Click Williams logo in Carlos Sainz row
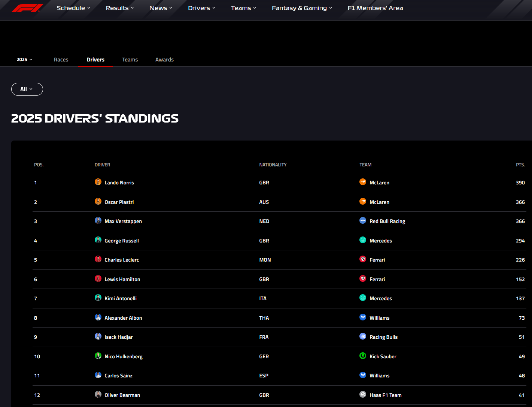The width and height of the screenshot is (532, 407). (x=363, y=375)
